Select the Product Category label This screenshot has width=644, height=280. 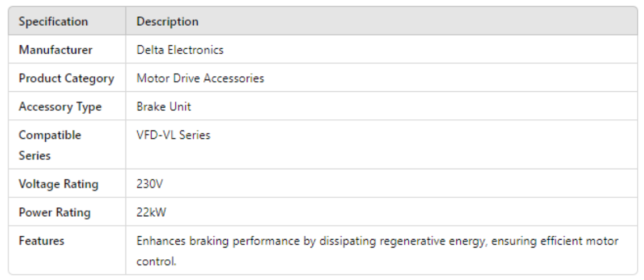pos(66,78)
